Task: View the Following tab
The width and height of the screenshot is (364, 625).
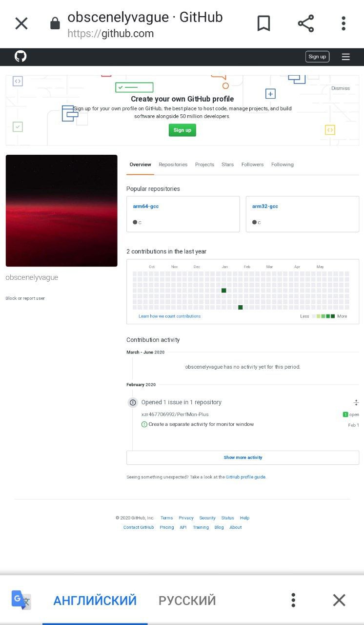Action: [x=283, y=165]
